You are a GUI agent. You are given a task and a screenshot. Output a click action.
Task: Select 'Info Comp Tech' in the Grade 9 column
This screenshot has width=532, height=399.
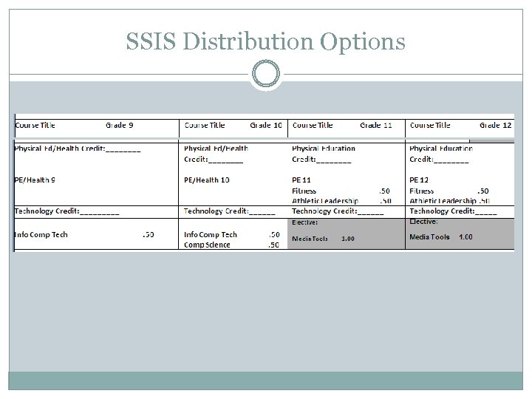41,235
